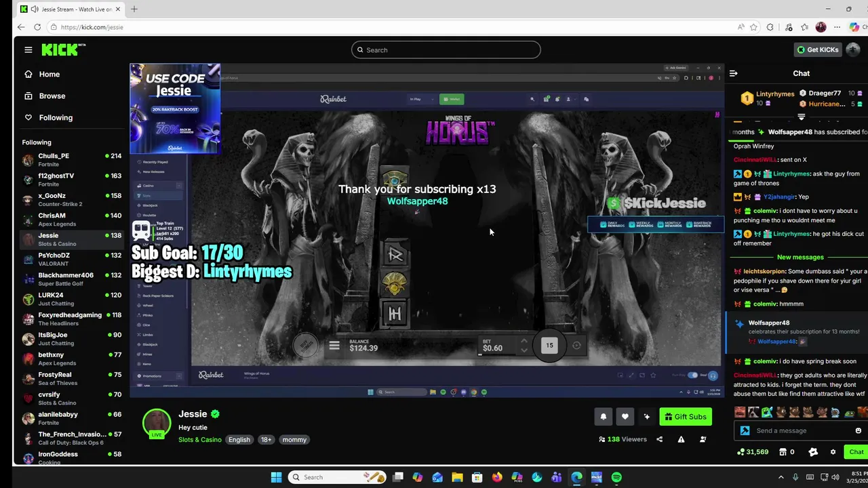Click Lintyrhymes in top gifters leaderboard

click(x=775, y=94)
